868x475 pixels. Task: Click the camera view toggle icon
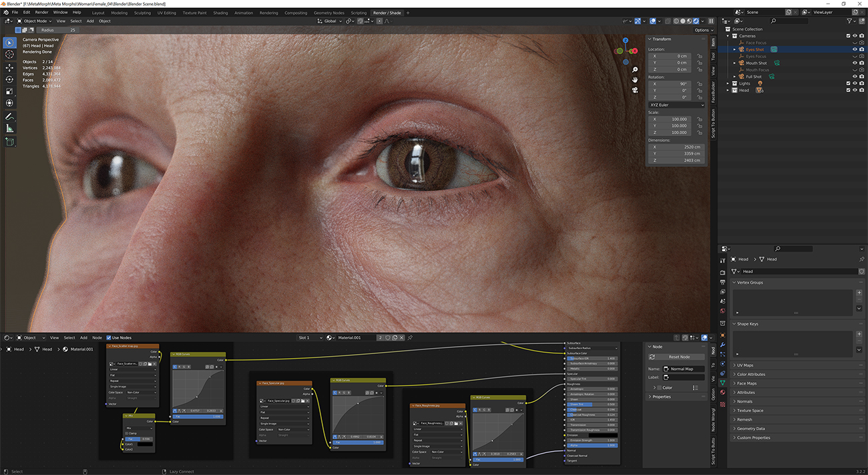[634, 90]
